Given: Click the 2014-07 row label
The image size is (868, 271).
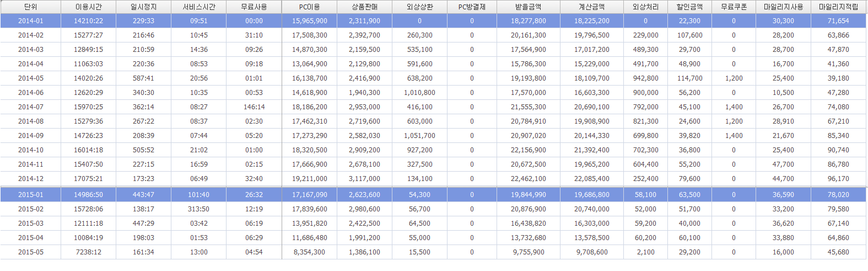Looking at the screenshot, I should point(31,107).
